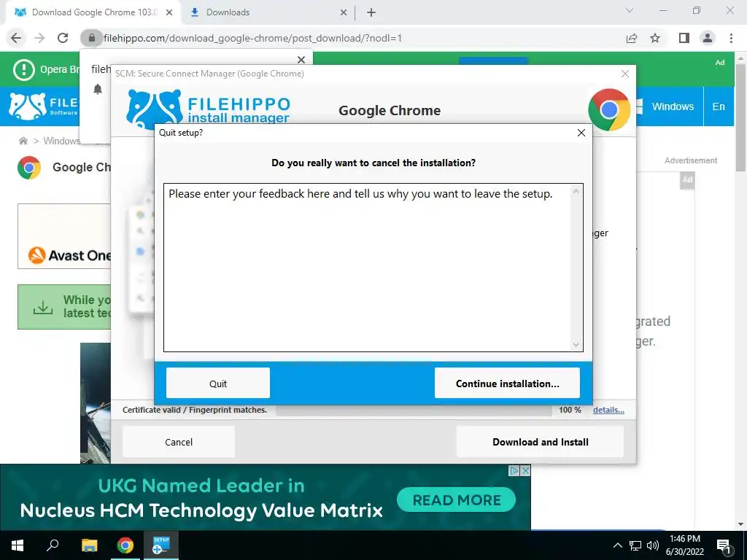747x560 pixels.
Task: Open File Explorer from taskbar
Action: 89,545
